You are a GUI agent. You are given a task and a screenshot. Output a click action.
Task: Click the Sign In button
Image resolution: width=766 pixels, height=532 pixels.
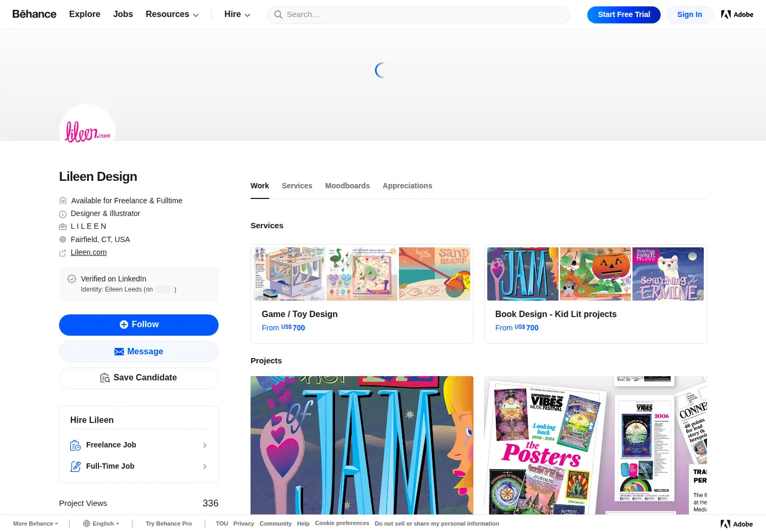[689, 15]
